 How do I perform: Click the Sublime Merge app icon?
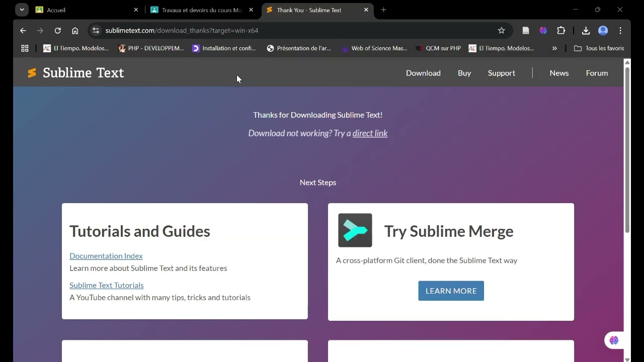(x=355, y=230)
